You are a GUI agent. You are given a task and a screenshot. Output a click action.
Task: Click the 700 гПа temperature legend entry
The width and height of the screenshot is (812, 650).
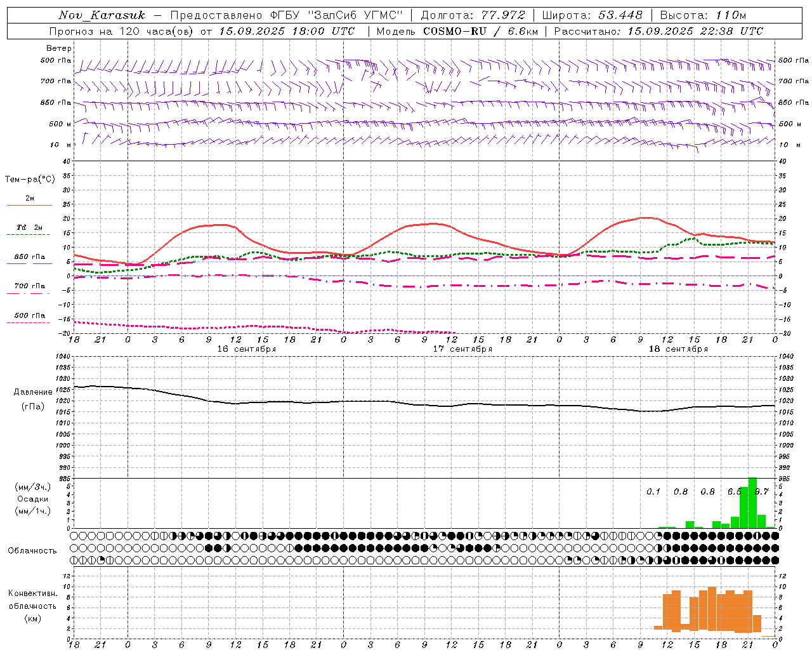(x=30, y=286)
